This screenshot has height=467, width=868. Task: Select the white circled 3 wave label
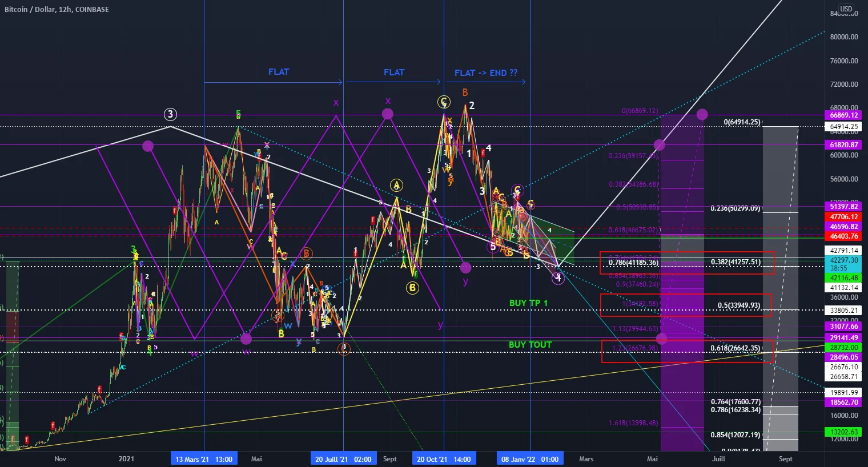pos(170,114)
